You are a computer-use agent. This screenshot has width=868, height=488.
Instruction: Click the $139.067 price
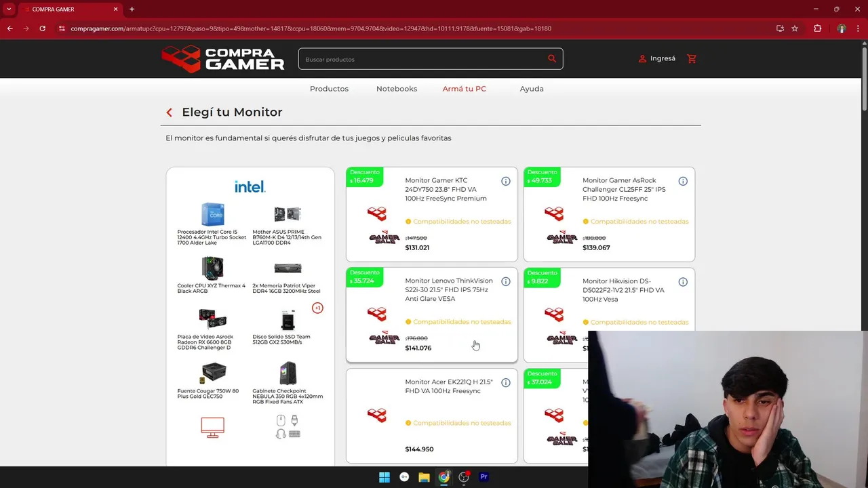[596, 248]
